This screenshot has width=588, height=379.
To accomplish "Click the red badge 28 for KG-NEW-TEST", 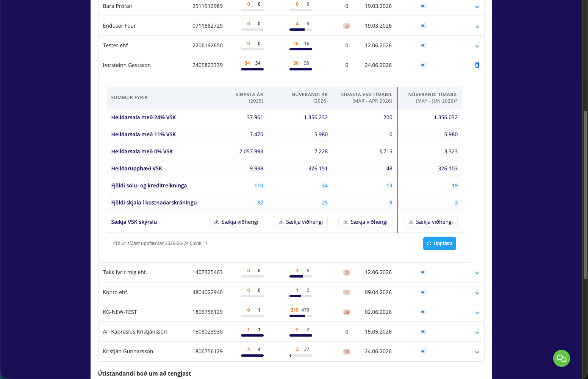I will (347, 312).
